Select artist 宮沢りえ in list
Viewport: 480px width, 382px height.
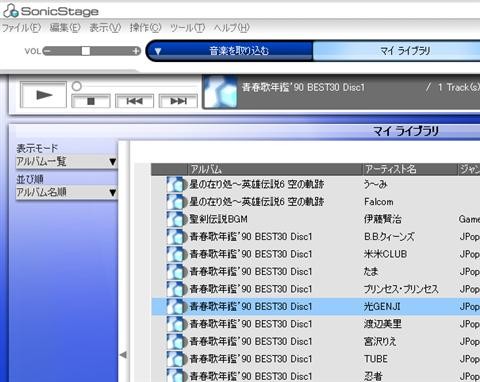[380, 341]
